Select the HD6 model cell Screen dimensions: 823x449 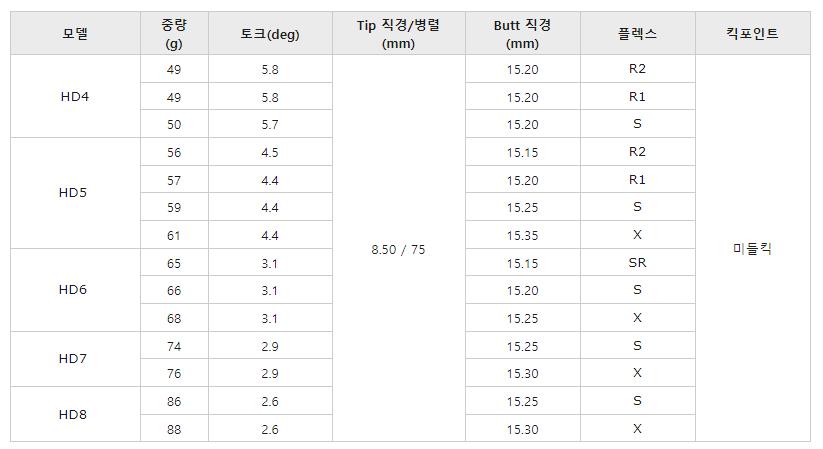pyautogui.click(x=74, y=290)
